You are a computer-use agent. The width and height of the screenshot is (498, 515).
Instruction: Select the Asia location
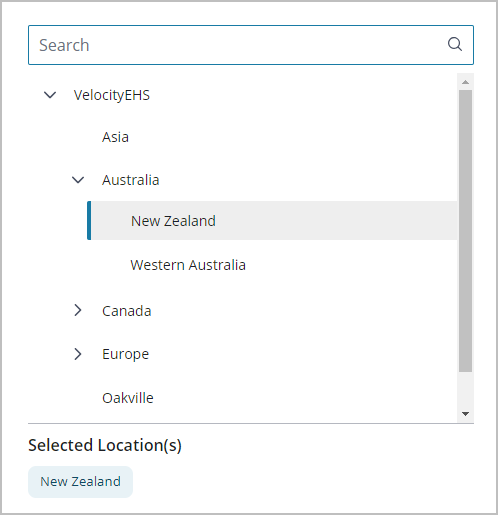(115, 137)
